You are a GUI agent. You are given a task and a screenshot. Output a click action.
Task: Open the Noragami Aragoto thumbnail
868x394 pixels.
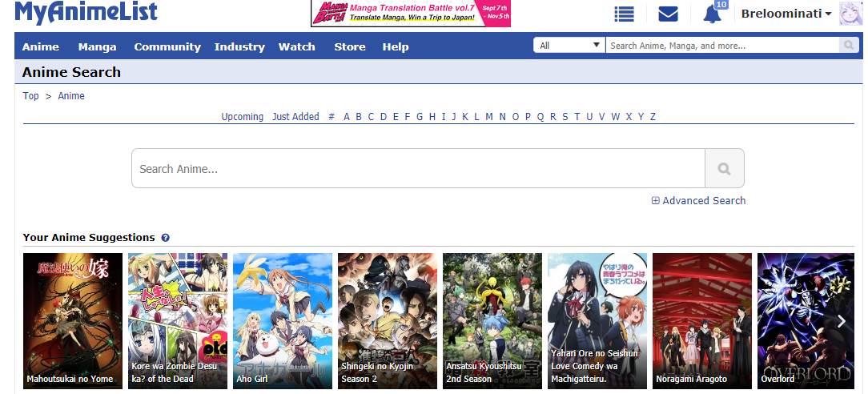(x=701, y=320)
